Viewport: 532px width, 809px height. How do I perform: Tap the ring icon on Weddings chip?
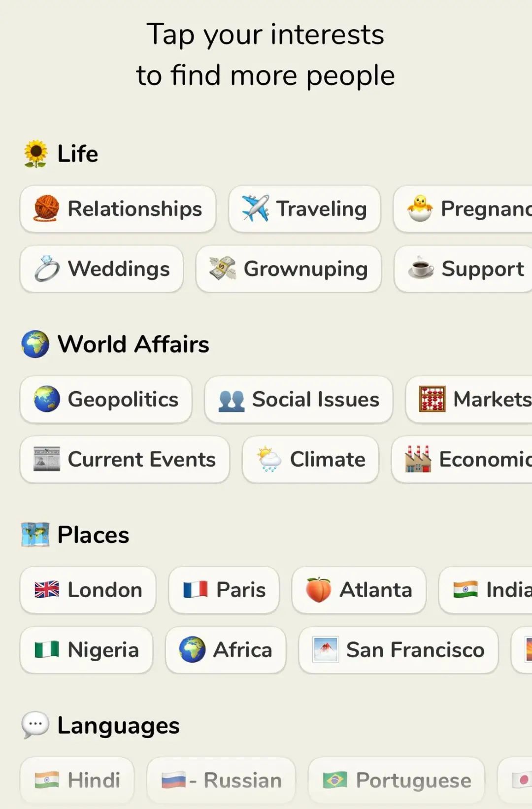click(x=47, y=269)
